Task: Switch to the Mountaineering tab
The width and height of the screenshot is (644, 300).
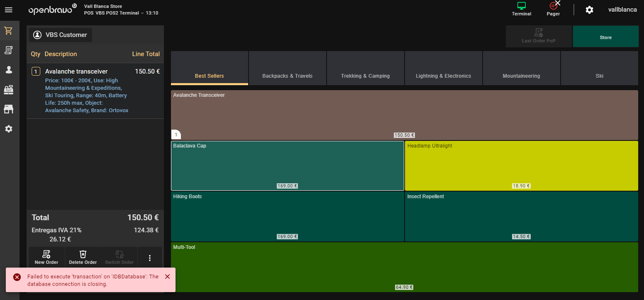Action: click(x=521, y=69)
